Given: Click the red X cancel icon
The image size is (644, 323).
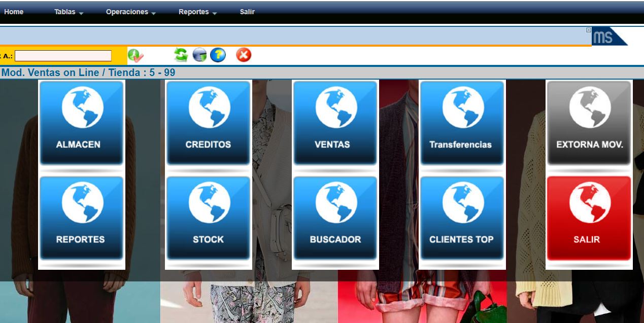Looking at the screenshot, I should [x=244, y=55].
